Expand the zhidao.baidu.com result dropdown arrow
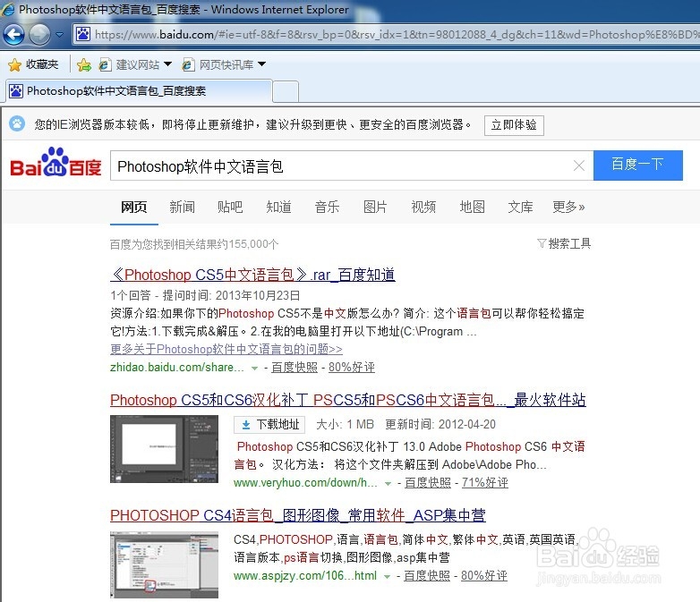 254,369
